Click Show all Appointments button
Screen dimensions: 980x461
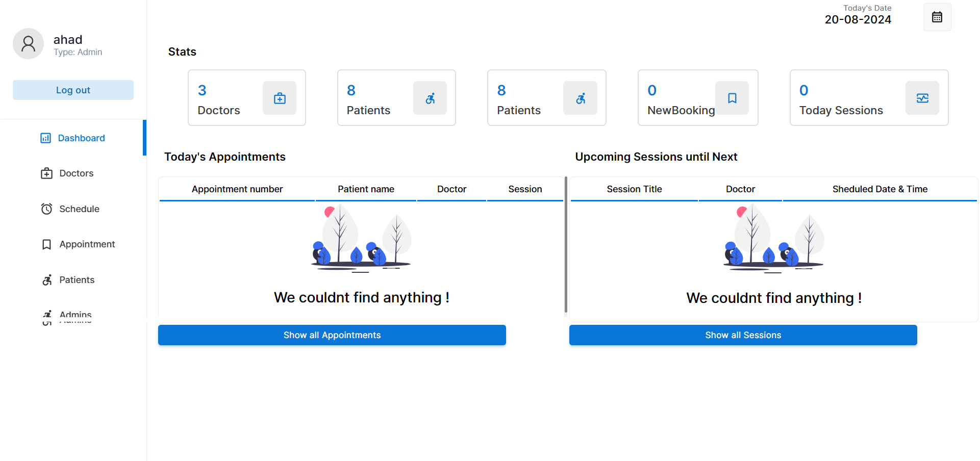[332, 335]
